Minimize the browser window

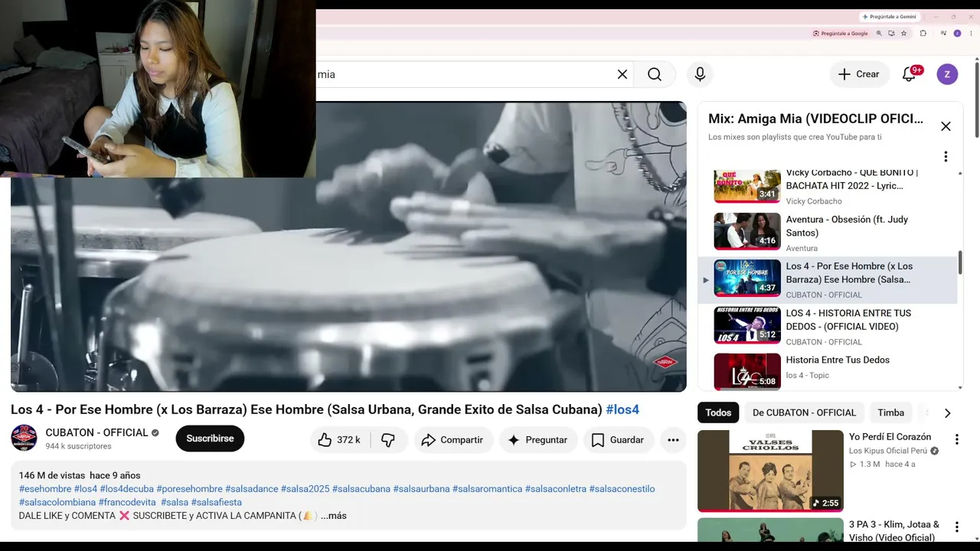936,17
